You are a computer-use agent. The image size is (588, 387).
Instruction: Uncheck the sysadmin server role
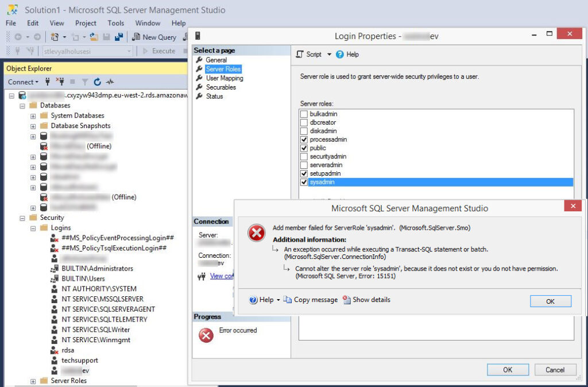(304, 182)
